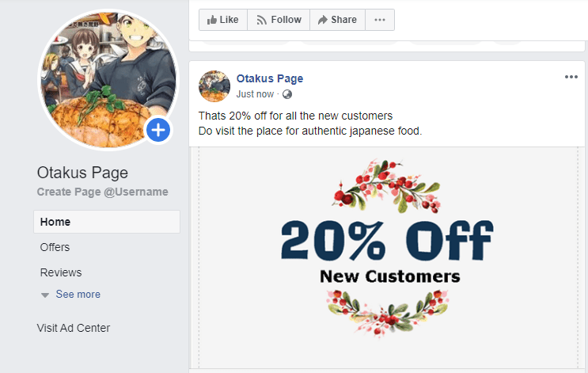Click the thumbs-up Like button

222,20
